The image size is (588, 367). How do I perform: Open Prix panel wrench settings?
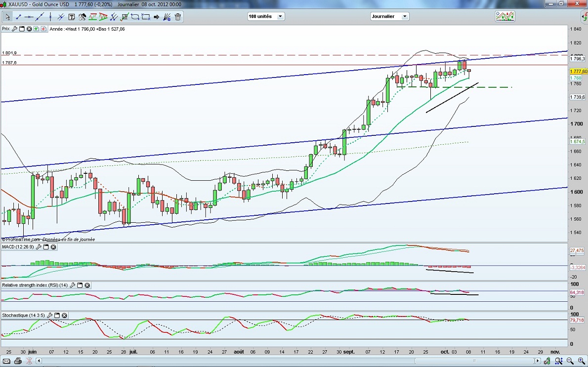[x=14, y=29]
